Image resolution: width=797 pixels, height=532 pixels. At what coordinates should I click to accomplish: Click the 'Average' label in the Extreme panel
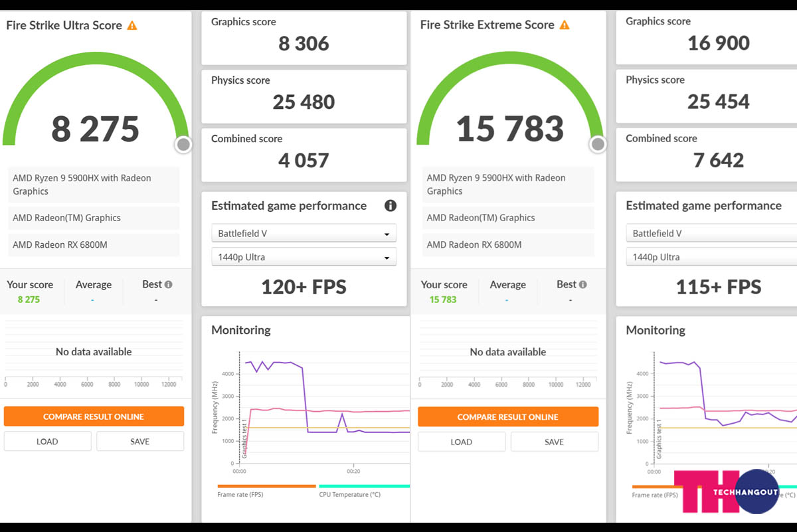pos(508,285)
